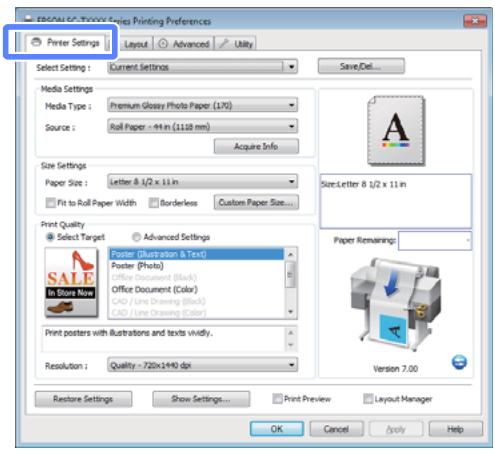Switch to the Utility tab

(x=236, y=44)
